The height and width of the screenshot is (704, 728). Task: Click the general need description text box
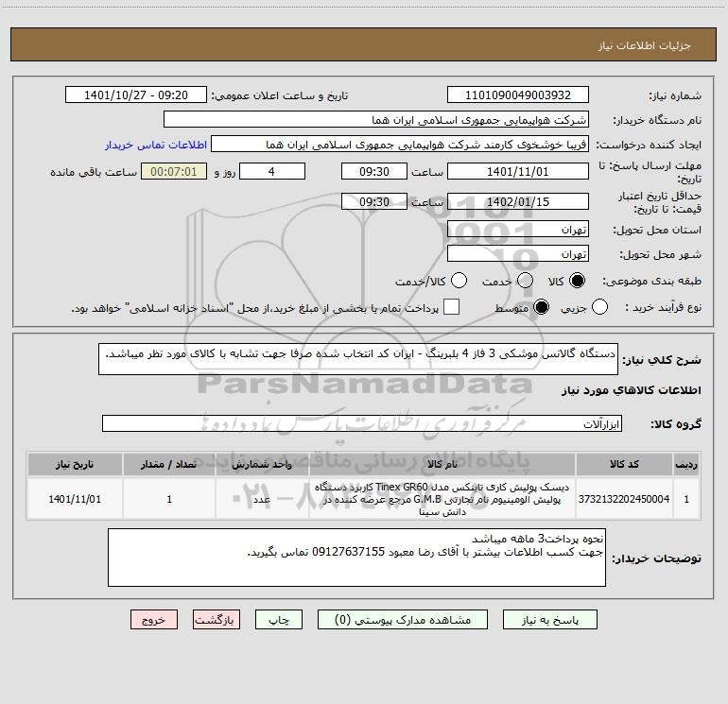(358, 359)
